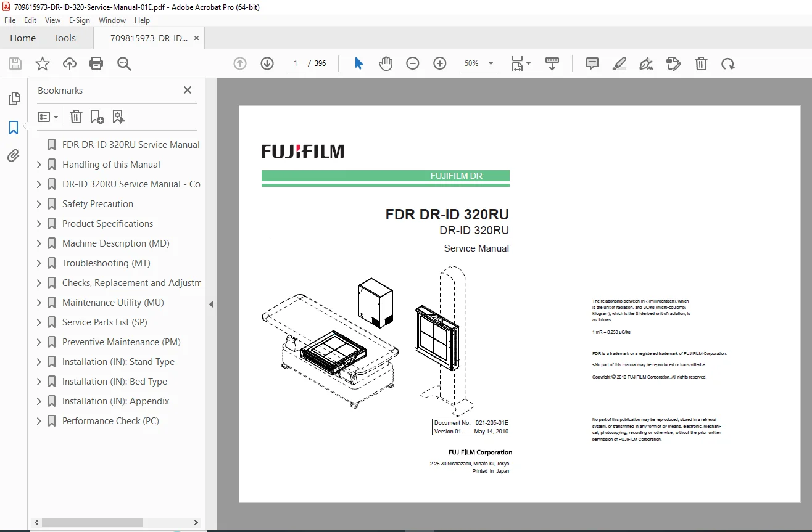The image size is (812, 532).
Task: Select the Installation (IN): Appendix bookmark
Action: point(115,401)
